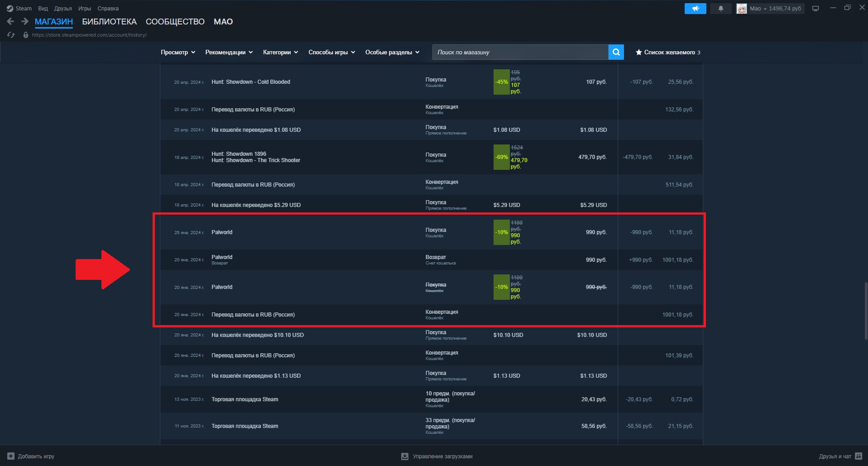
Task: Open the 25 янв. 2024 Palworld purchase
Action: (x=432, y=232)
